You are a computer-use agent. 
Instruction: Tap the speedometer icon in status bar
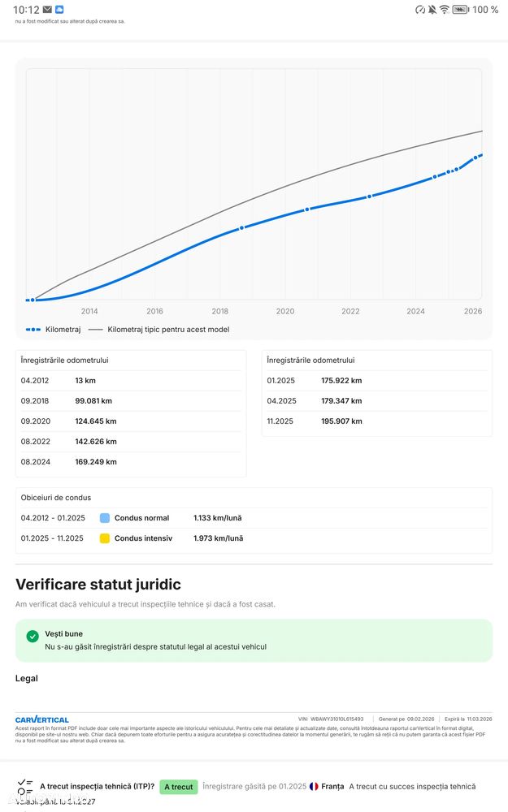click(419, 10)
